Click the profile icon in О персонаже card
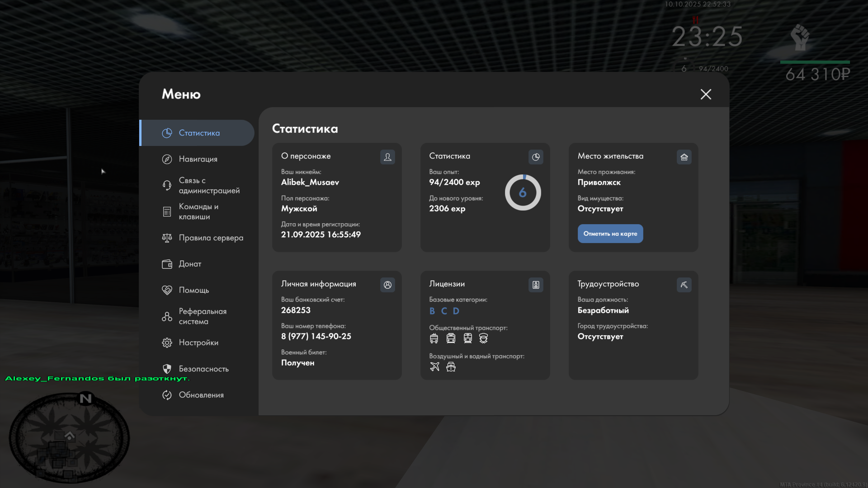This screenshot has width=868, height=488. pos(387,157)
